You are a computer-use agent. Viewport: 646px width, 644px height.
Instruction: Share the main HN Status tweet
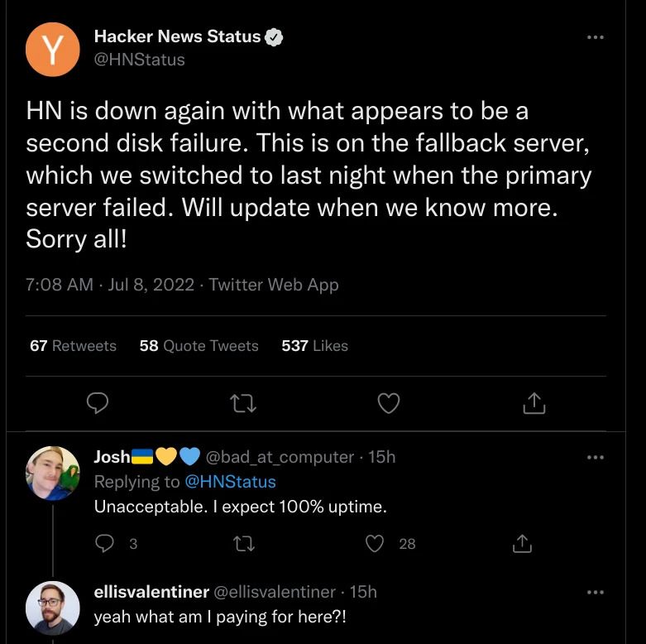[534, 403]
